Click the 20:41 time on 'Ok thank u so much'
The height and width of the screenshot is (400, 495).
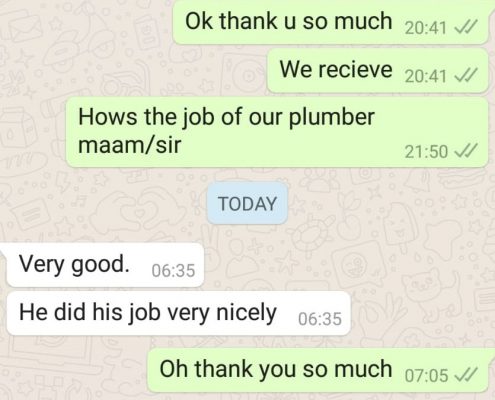click(x=426, y=28)
